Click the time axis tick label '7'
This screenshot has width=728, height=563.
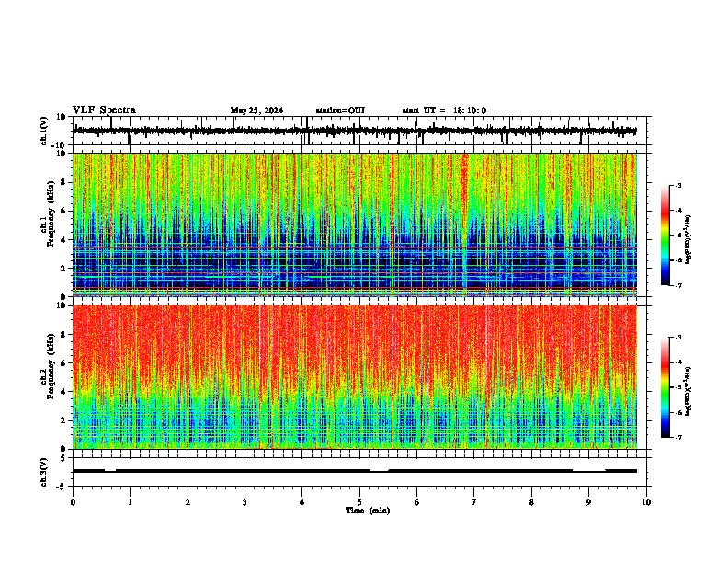(474, 502)
